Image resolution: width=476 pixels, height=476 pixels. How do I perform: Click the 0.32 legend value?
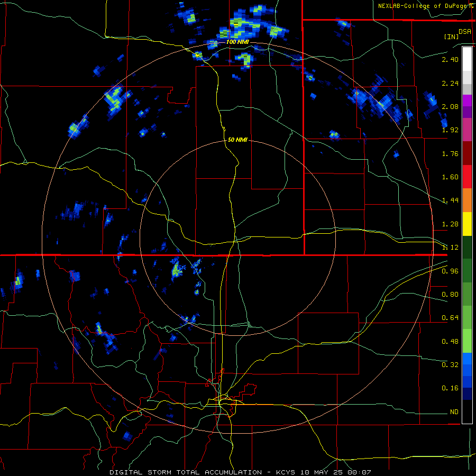point(450,365)
